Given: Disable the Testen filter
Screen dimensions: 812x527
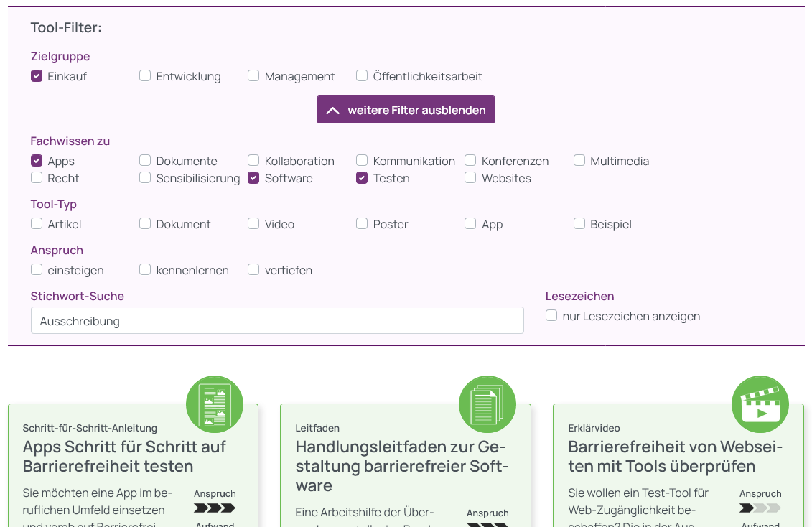Looking at the screenshot, I should 362,178.
